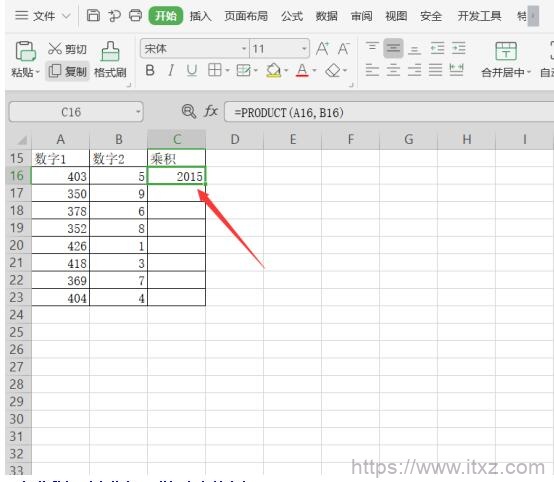Screen dimensions: 554x482
Task: Click the 复制 (Copy) button
Action: tap(67, 71)
